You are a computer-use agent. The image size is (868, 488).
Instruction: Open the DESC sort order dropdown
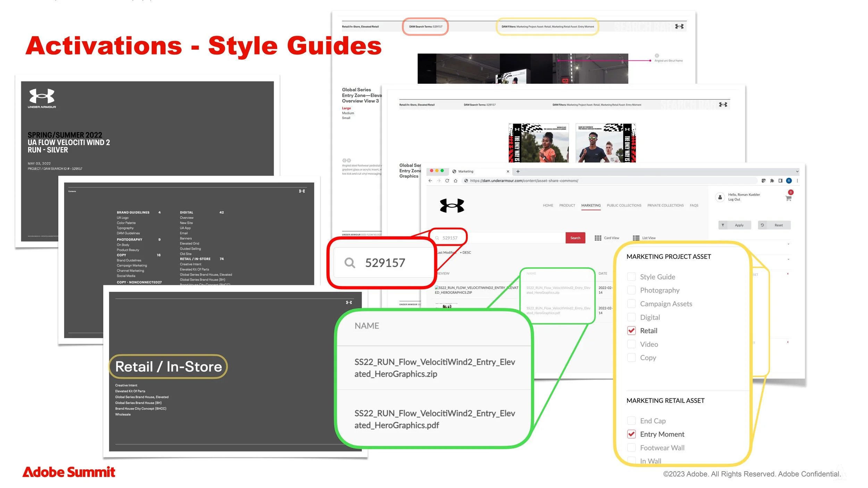466,253
